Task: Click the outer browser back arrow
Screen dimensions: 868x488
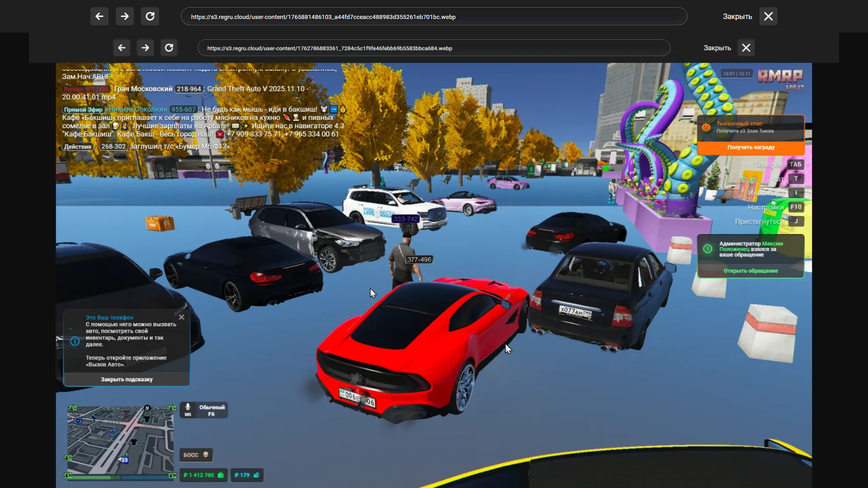Action: [x=99, y=17]
